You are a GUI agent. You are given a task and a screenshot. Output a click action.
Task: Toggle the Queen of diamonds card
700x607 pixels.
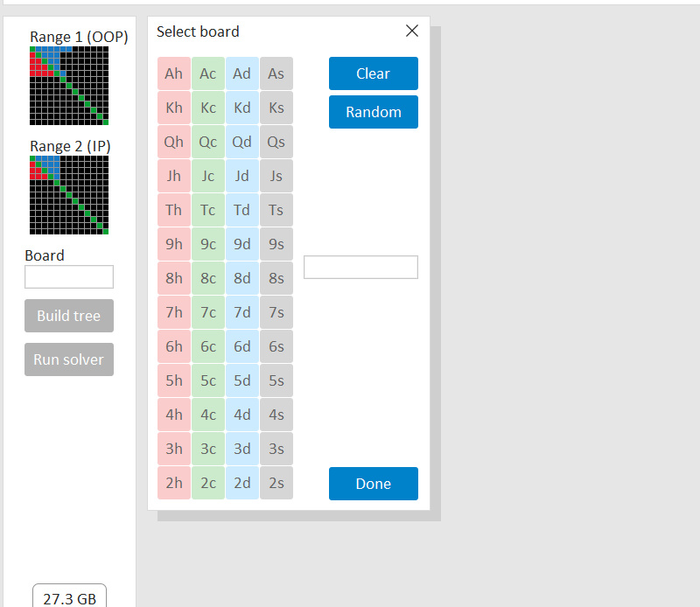(x=242, y=142)
